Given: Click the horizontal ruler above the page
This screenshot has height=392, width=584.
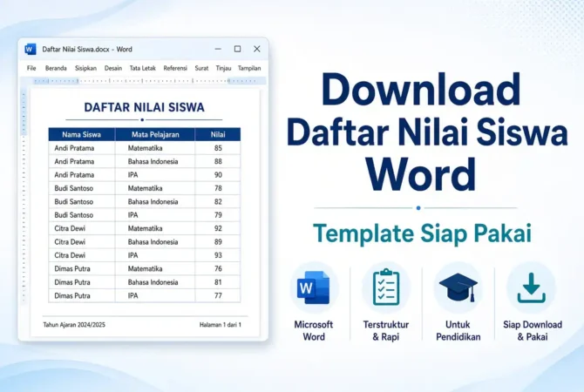Looking at the screenshot, I should (145, 81).
